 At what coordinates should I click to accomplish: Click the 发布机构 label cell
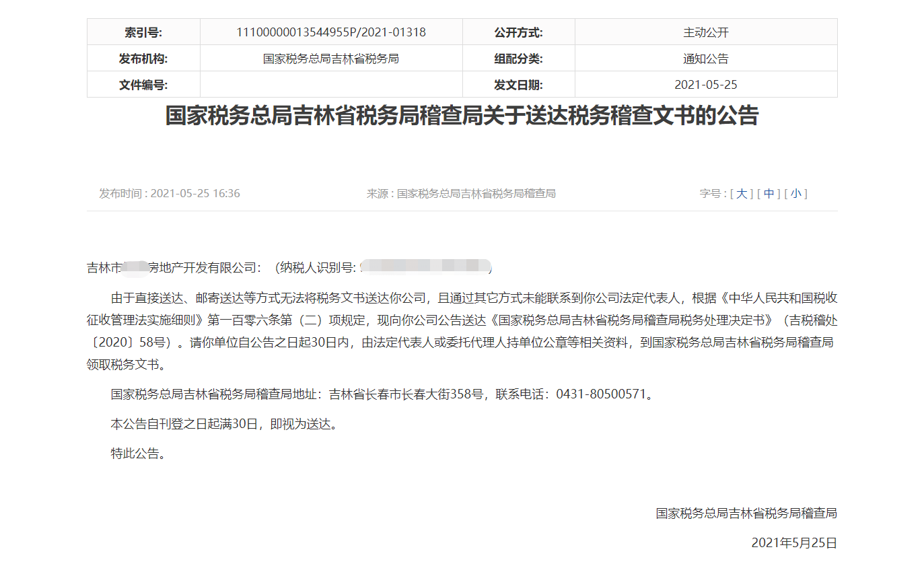pyautogui.click(x=143, y=59)
